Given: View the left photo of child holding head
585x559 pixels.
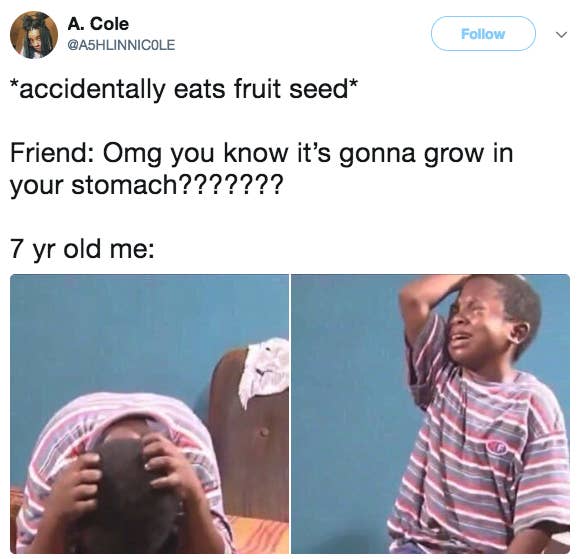Looking at the screenshot, I should click(x=149, y=413).
